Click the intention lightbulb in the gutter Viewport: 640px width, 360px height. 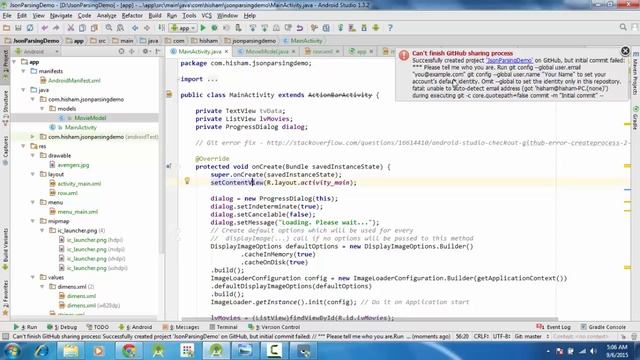pos(187,181)
